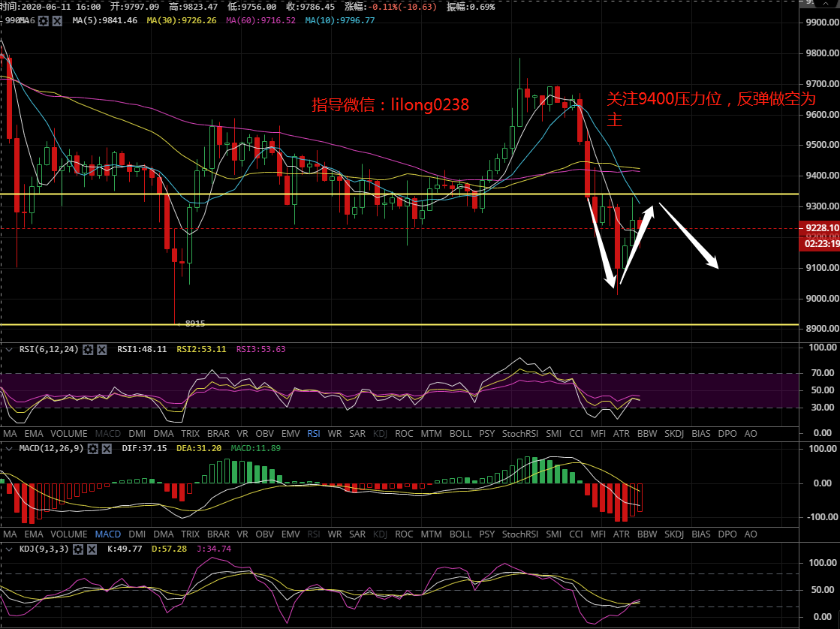Close the RSI(6,12,24) indicator panel
This screenshot has width=840, height=629.
[x=101, y=350]
